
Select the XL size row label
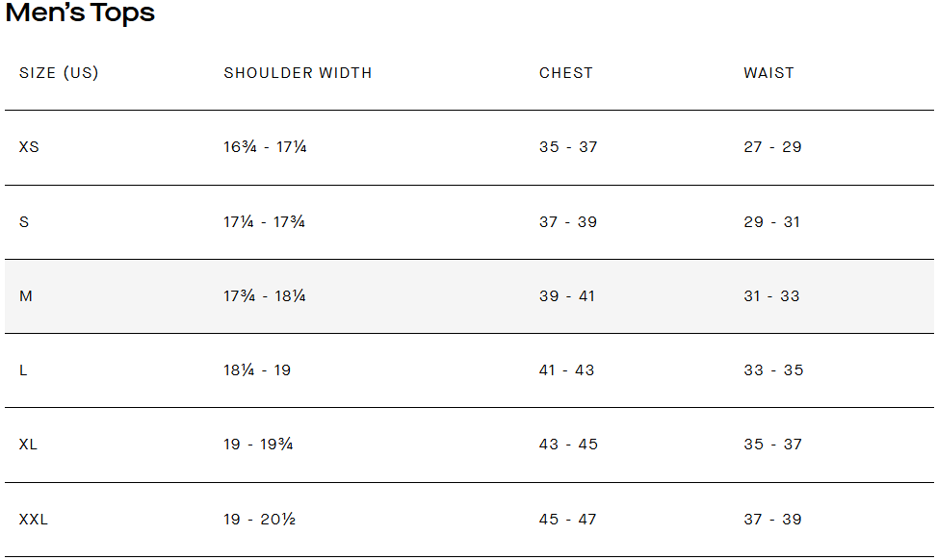point(28,445)
